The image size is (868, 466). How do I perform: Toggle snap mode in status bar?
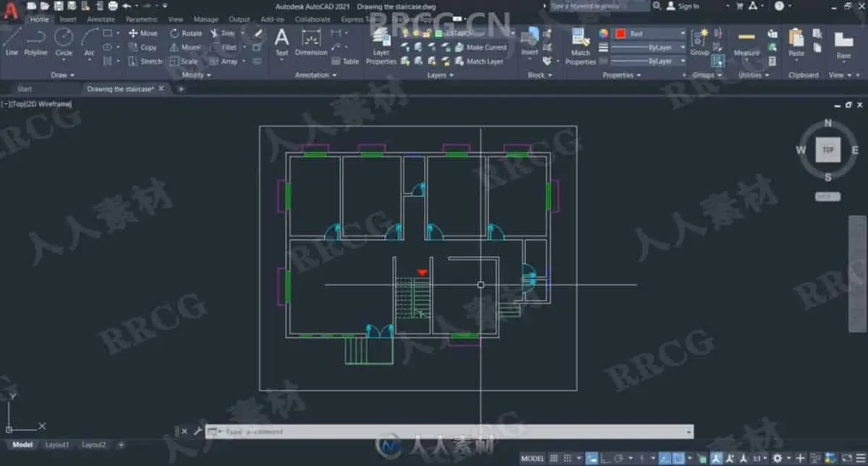click(569, 458)
